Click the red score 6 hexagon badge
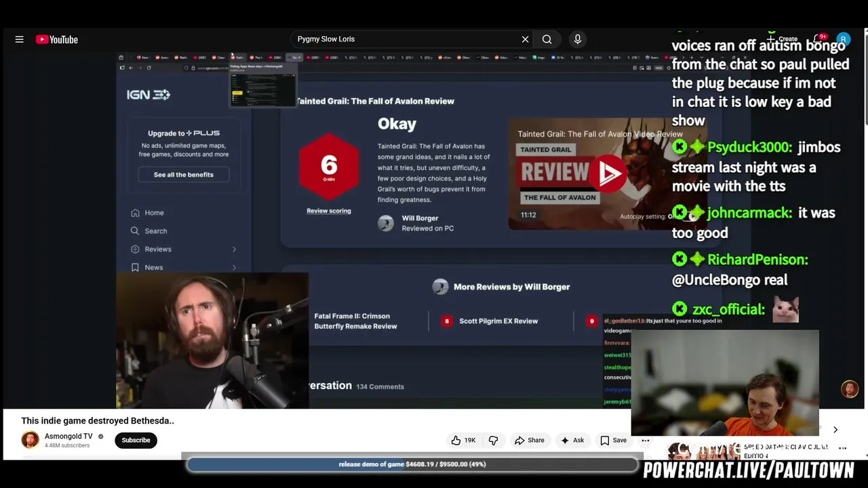Viewport: 868px width, 488px height. pyautogui.click(x=329, y=167)
